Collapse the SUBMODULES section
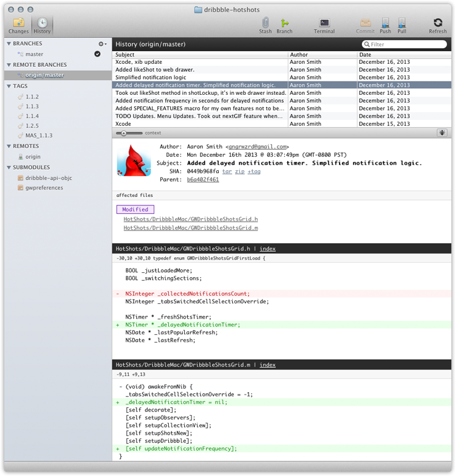 tap(9, 167)
